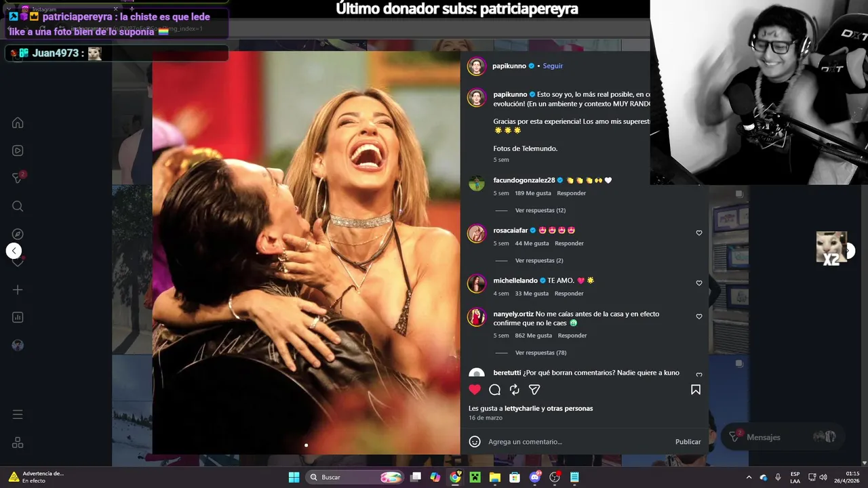Image resolution: width=868 pixels, height=488 pixels.
Task: Open ESP LAA language switcher
Action: (795, 477)
